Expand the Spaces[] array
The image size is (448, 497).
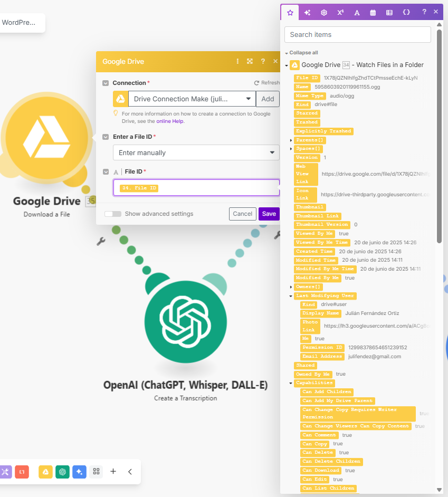[x=291, y=149]
